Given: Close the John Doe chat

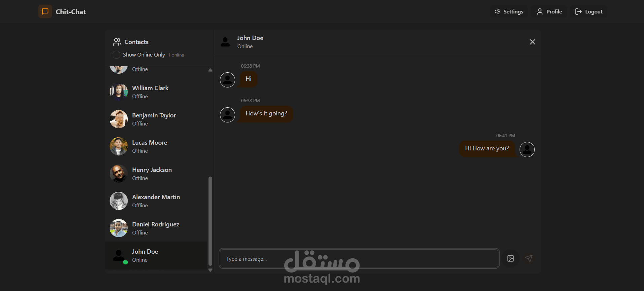Looking at the screenshot, I should click(532, 42).
